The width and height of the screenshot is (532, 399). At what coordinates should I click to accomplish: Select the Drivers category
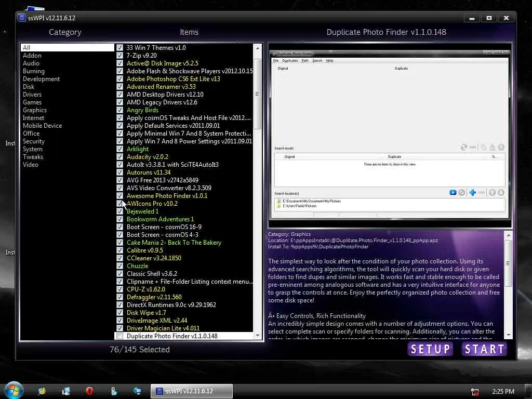(x=32, y=95)
